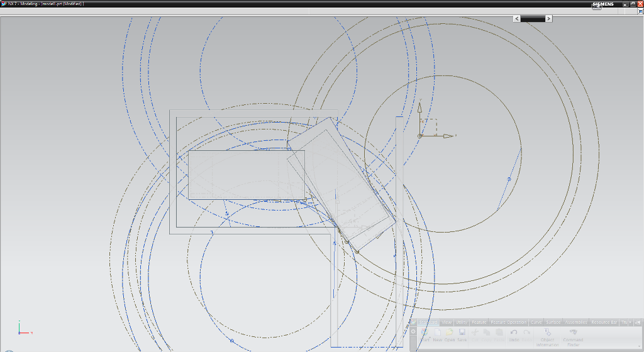The width and height of the screenshot is (644, 352).
Task: Click the NX logo icon left of Standard tab
Action: 413,322
